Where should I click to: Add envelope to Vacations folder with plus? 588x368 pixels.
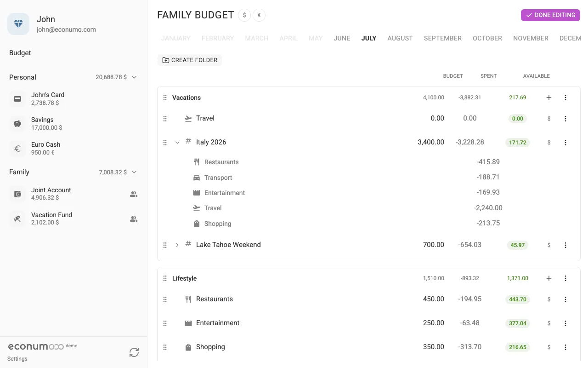click(x=549, y=98)
